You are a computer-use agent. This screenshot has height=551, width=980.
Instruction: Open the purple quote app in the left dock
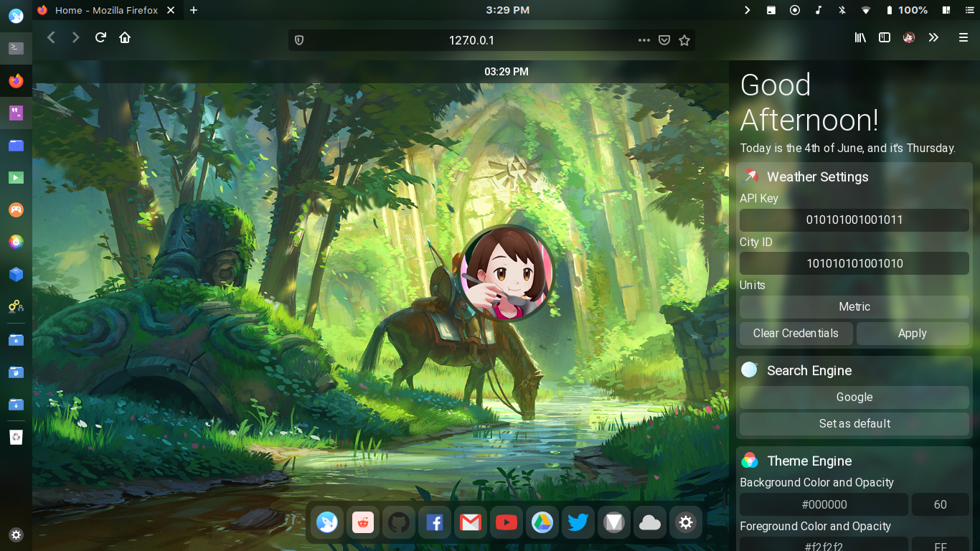[x=16, y=113]
